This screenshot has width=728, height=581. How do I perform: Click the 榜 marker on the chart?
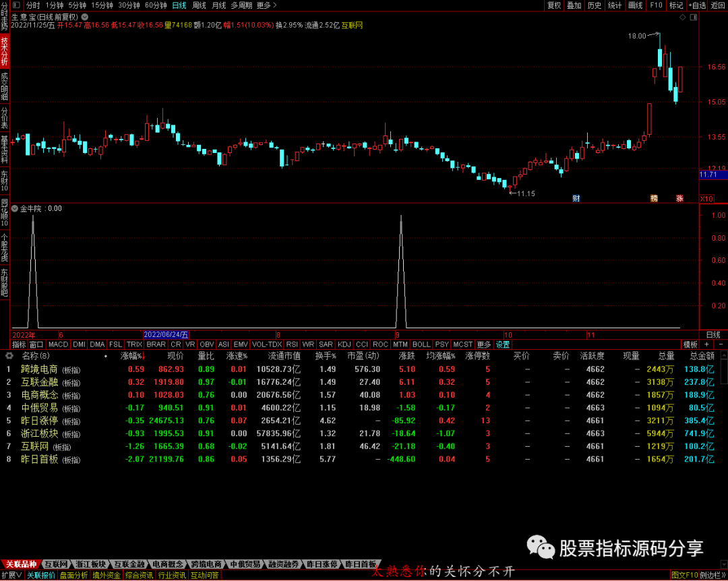pos(654,198)
